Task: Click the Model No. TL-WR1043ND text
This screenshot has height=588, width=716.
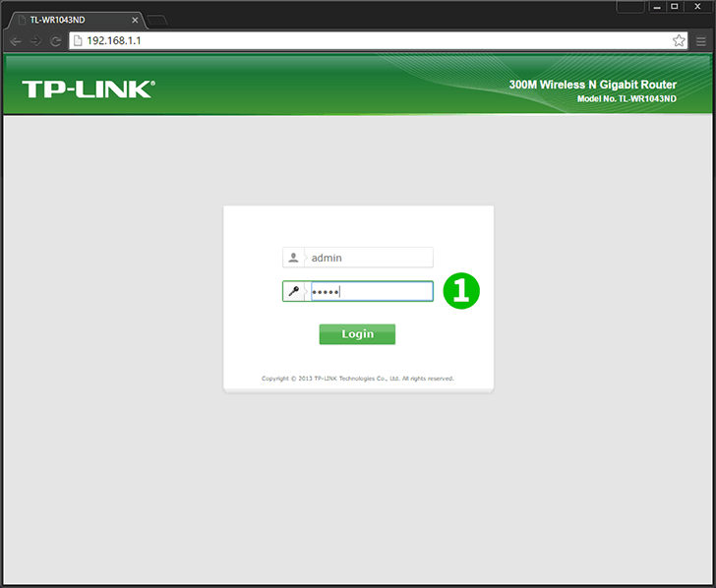Action: pyautogui.click(x=626, y=98)
